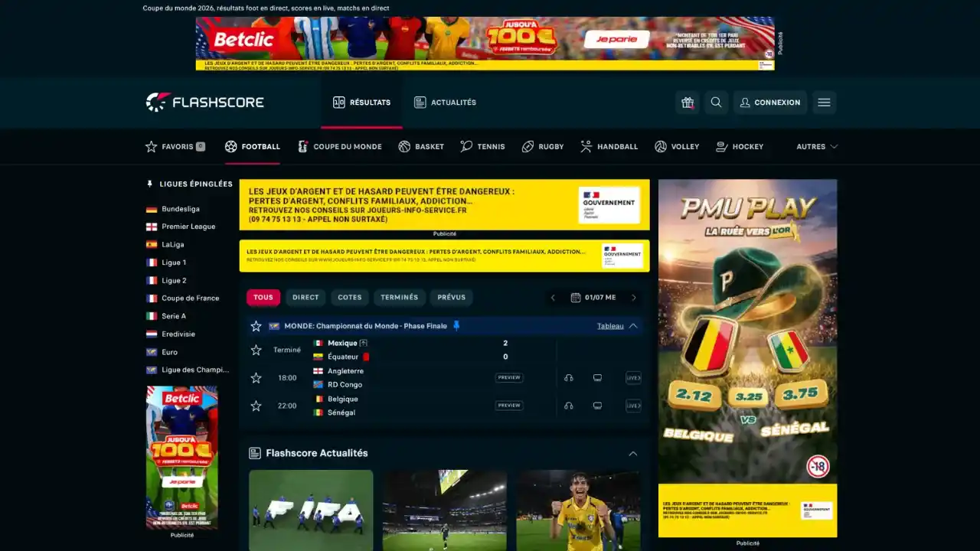Select the Basket sport

point(421,146)
